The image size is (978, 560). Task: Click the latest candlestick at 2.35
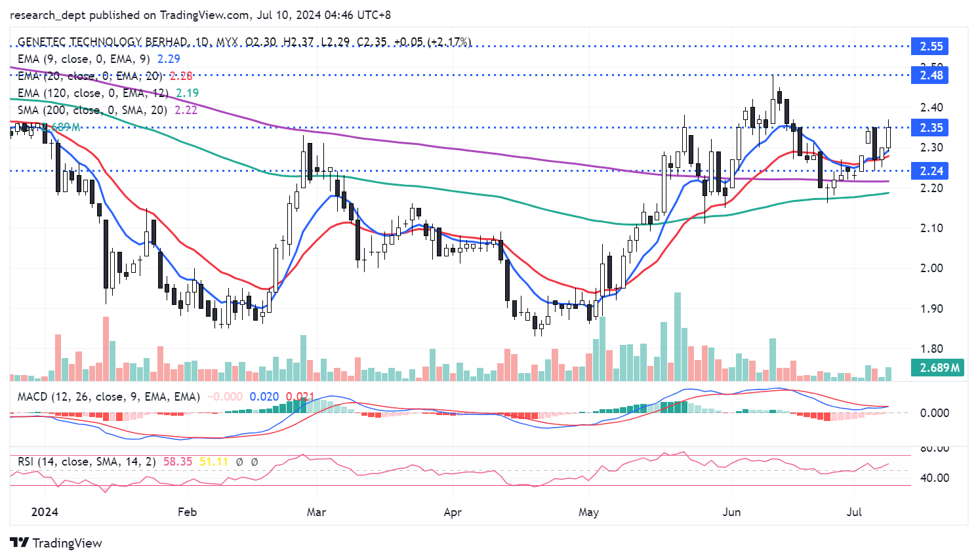click(889, 137)
